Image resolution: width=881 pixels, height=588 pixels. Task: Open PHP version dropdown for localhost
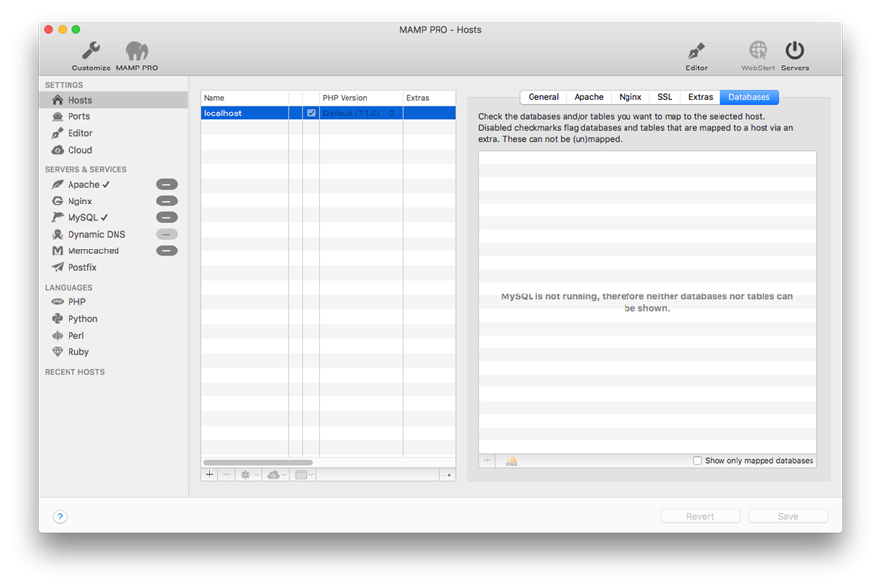pyautogui.click(x=358, y=113)
